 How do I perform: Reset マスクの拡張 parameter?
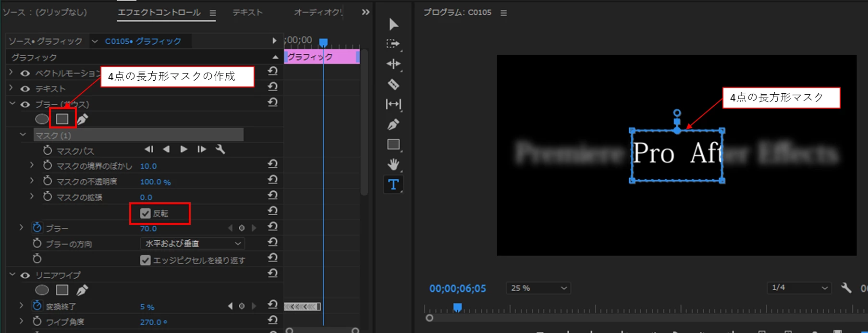coord(273,195)
